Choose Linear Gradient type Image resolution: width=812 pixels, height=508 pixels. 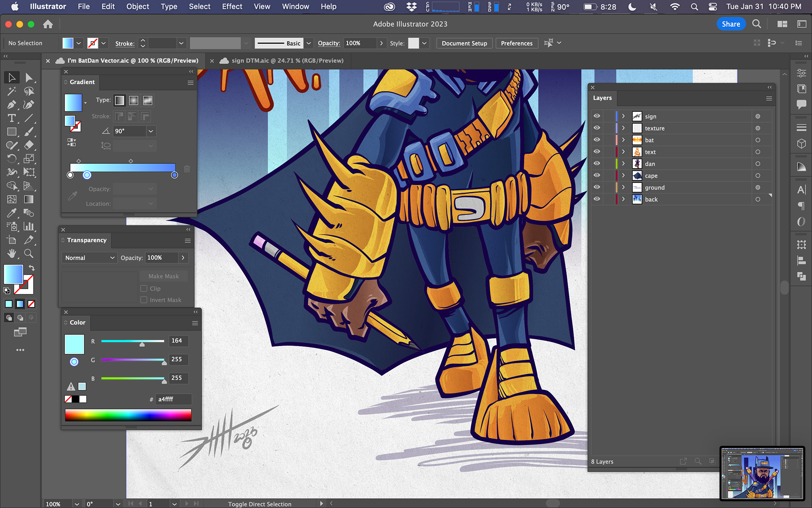120,100
